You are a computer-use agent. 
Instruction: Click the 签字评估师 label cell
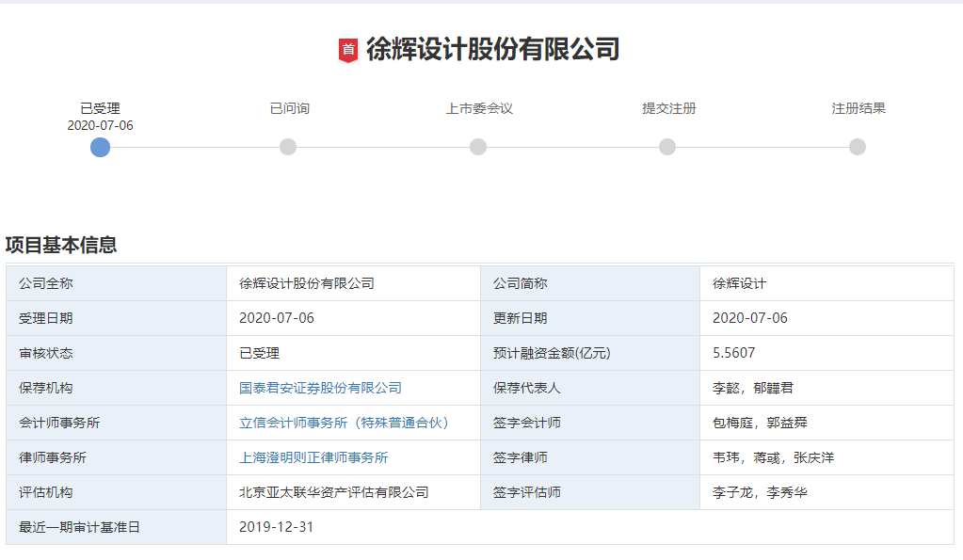pyautogui.click(x=590, y=492)
